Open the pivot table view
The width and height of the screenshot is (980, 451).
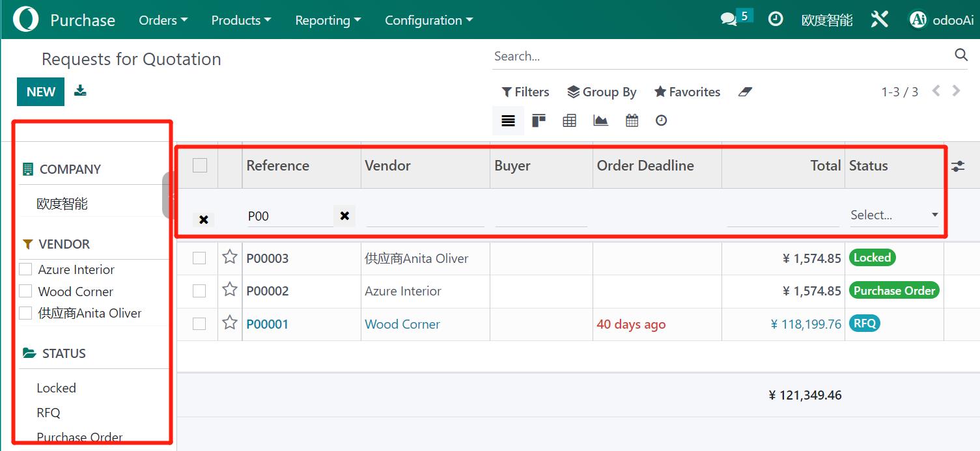coord(570,120)
